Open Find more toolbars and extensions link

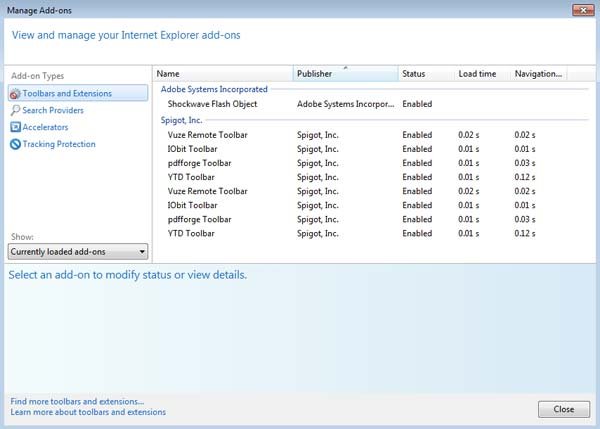[77, 401]
